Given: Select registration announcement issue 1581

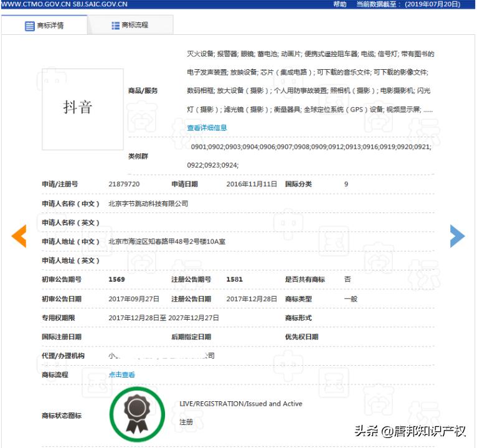Looking at the screenshot, I should coord(235,279).
